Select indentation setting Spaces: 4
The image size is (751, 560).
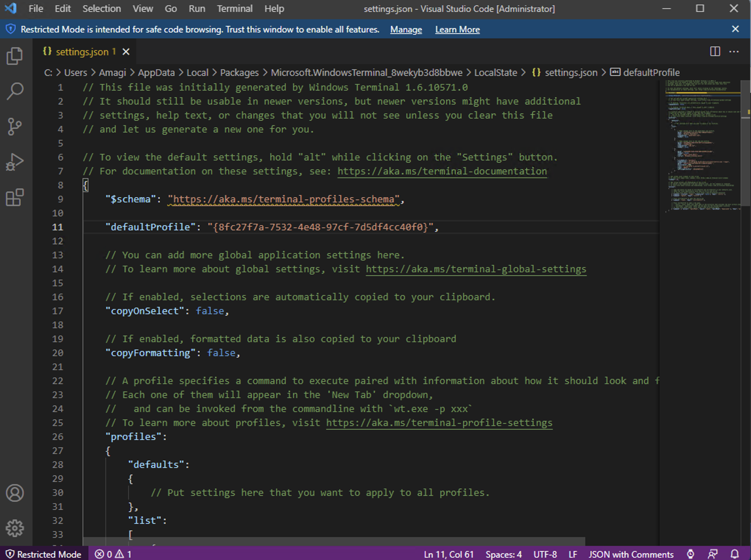[503, 554]
